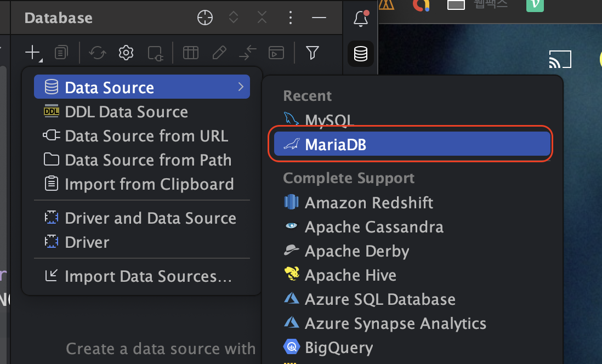Click the screen cast icon on desktop

pos(560,60)
